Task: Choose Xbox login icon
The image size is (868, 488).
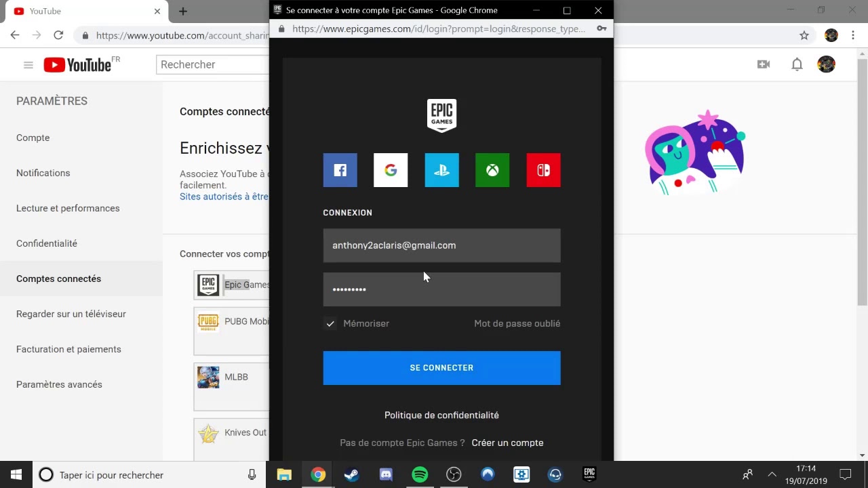Action: (x=492, y=170)
